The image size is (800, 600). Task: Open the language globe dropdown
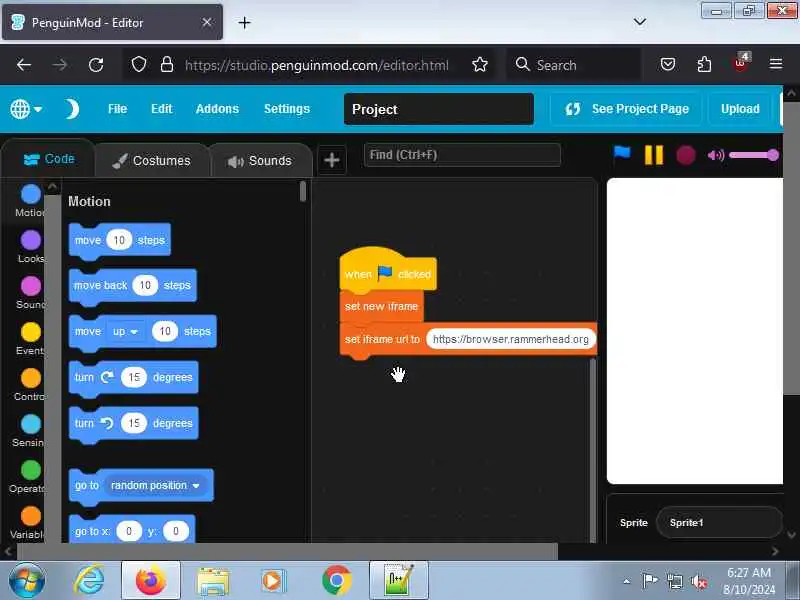[x=26, y=109]
